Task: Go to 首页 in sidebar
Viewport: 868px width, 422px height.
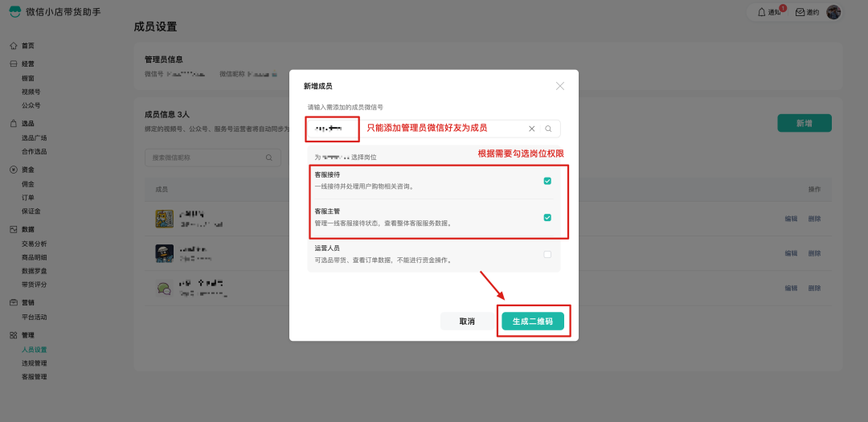Action: tap(27, 46)
